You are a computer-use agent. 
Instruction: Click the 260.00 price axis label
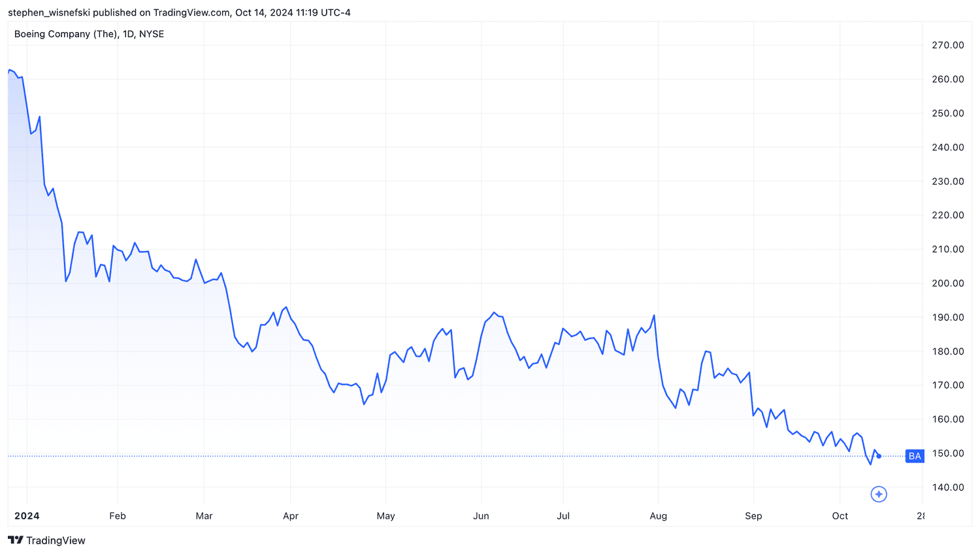pyautogui.click(x=947, y=79)
